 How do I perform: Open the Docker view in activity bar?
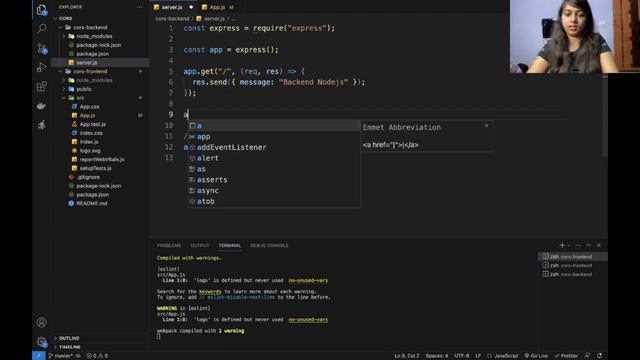[x=41, y=106]
